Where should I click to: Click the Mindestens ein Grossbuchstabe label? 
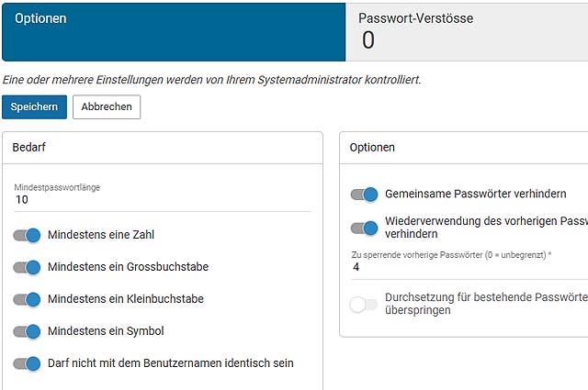coord(129,267)
